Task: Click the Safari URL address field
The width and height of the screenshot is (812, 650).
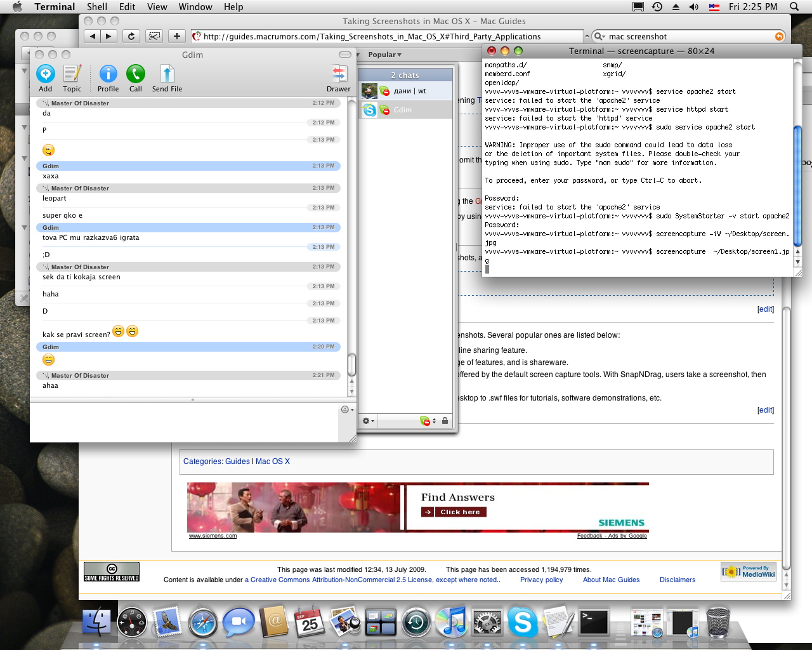Action: 386,36
